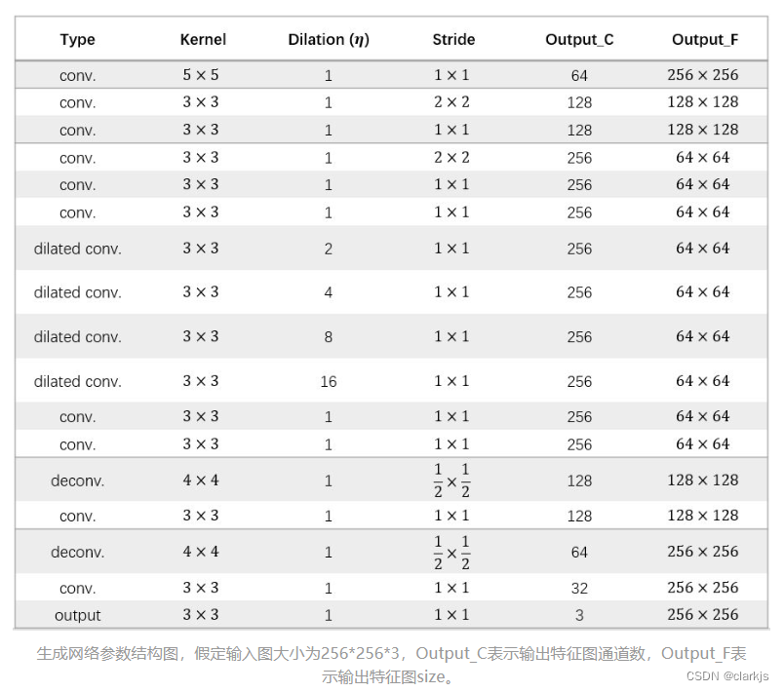Select the Output_C column header
Viewport: 784px width, 692px height.
click(x=579, y=40)
